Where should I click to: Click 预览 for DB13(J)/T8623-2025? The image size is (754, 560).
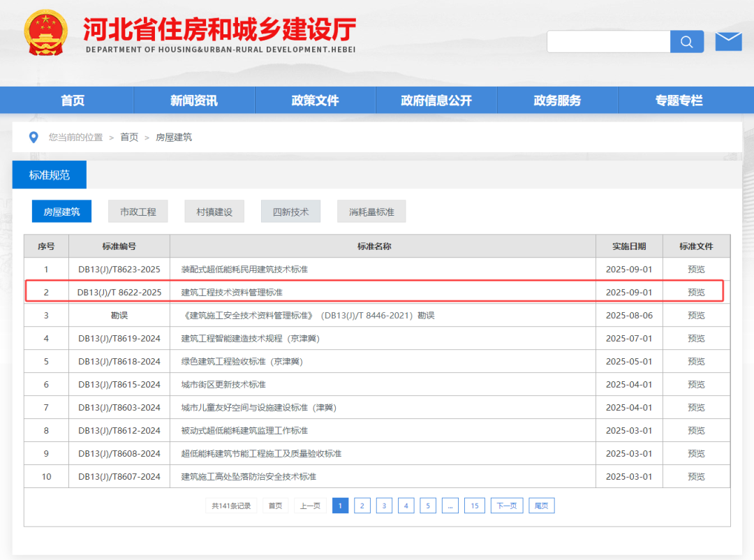696,270
